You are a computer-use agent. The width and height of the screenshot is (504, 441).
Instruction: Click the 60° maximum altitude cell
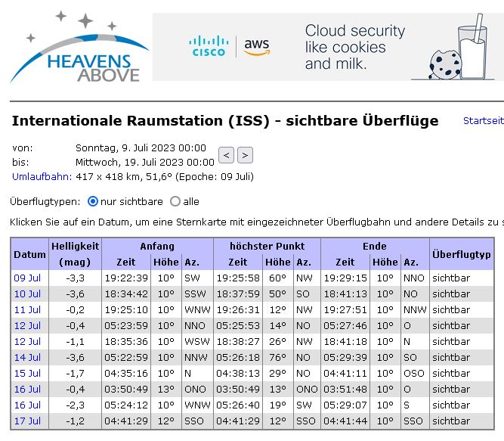point(278,278)
